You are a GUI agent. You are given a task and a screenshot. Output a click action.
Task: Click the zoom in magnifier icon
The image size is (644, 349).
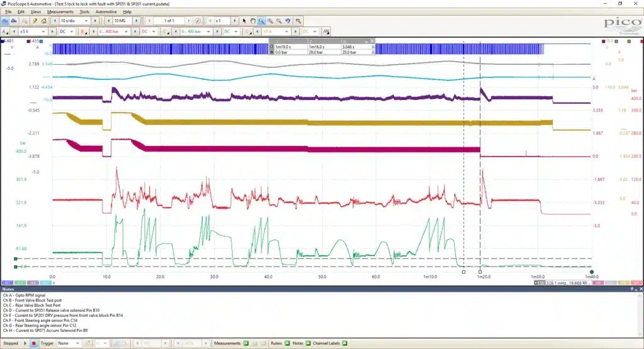pos(270,21)
